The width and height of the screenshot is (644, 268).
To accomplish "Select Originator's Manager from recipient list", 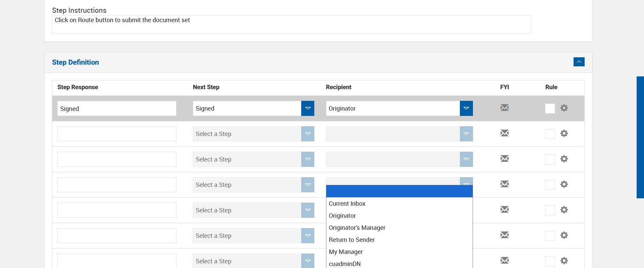I will [x=357, y=228].
